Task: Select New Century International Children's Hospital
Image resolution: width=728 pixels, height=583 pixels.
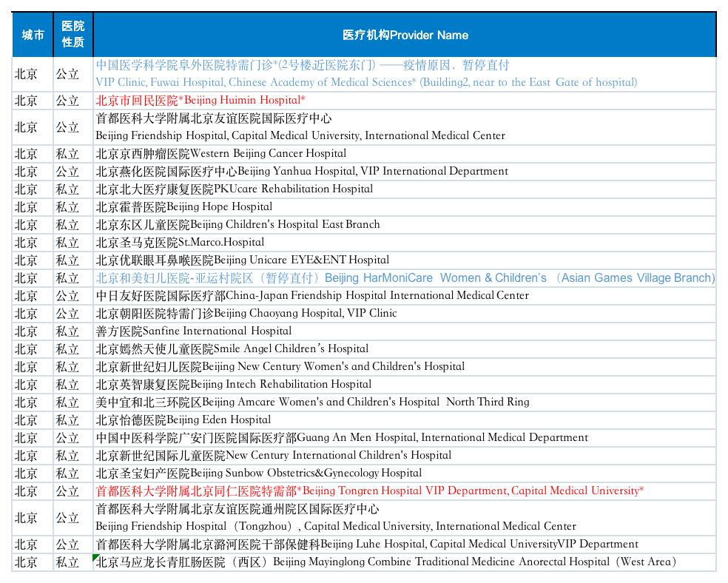Action: [x=405, y=455]
